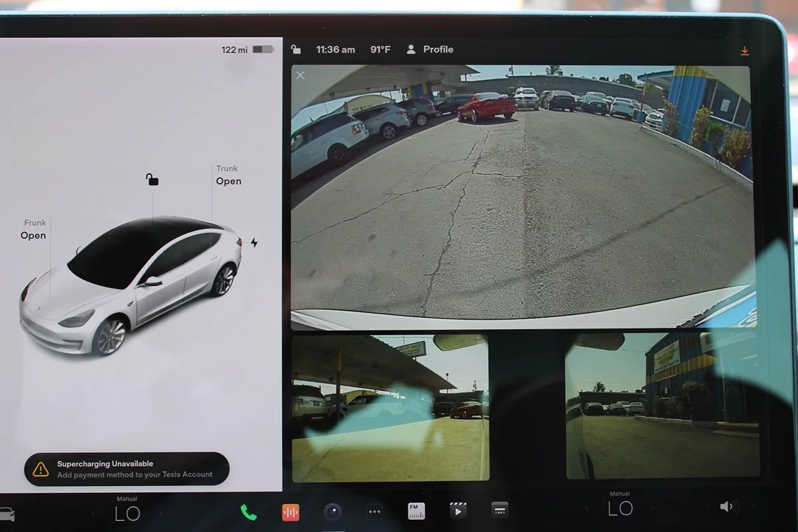The width and height of the screenshot is (798, 532).
Task: Tap the Frunk Open label
Action: tap(33, 230)
